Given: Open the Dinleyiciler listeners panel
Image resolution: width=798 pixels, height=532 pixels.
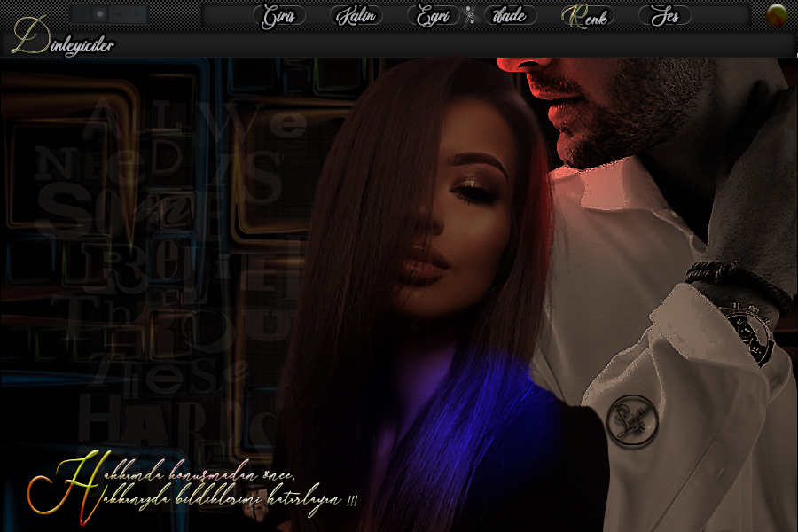Looking at the screenshot, I should (x=64, y=44).
